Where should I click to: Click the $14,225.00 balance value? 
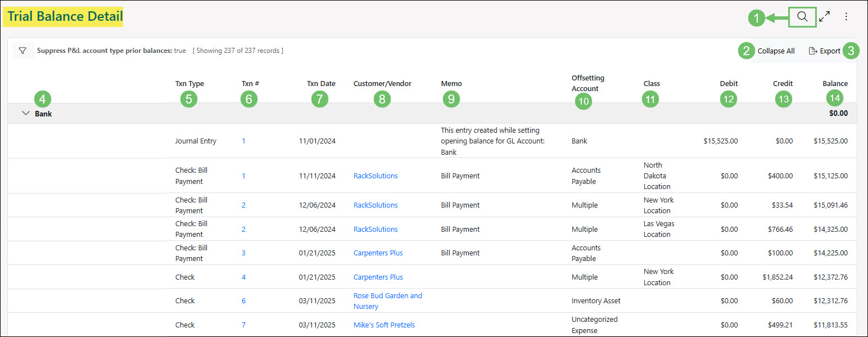[831, 253]
